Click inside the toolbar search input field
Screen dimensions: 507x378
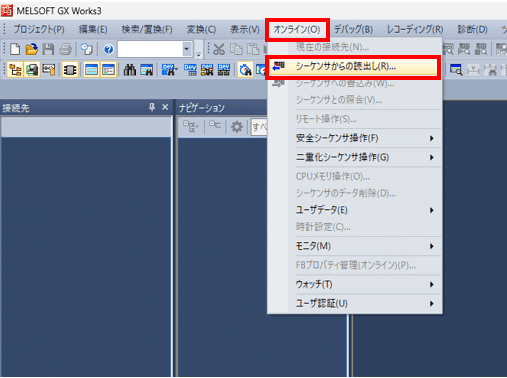click(150, 50)
